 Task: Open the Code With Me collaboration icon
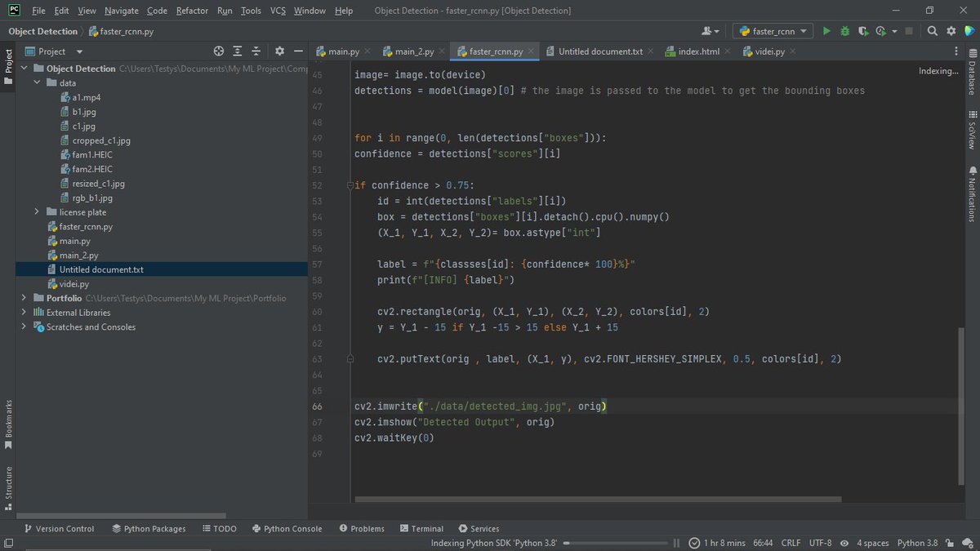pos(969,30)
